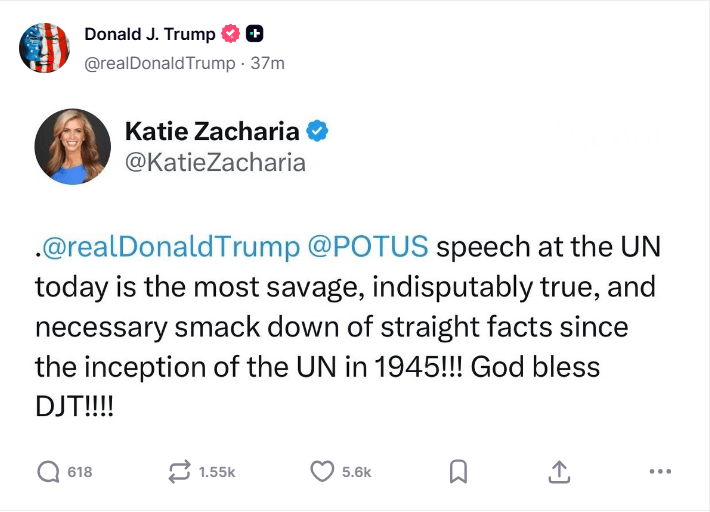Screen dimensions: 710x512
Task: Click the share upload icon
Action: tap(559, 471)
